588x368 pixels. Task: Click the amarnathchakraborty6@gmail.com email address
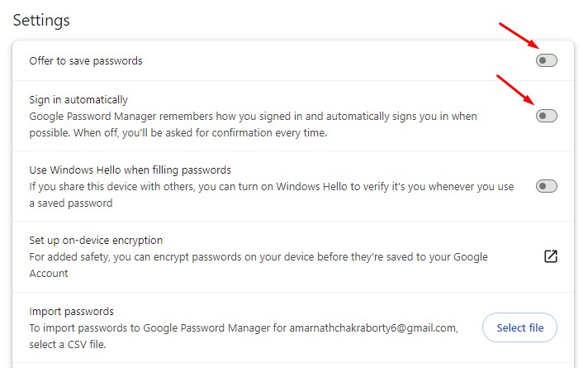373,327
